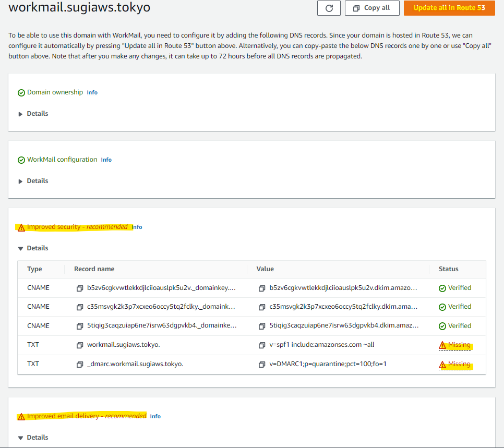
Task: Open Info link for WorkMail configuration
Action: [x=106, y=160]
